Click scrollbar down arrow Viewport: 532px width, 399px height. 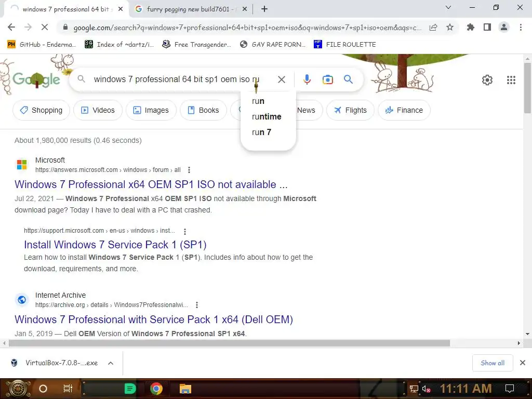(527, 334)
